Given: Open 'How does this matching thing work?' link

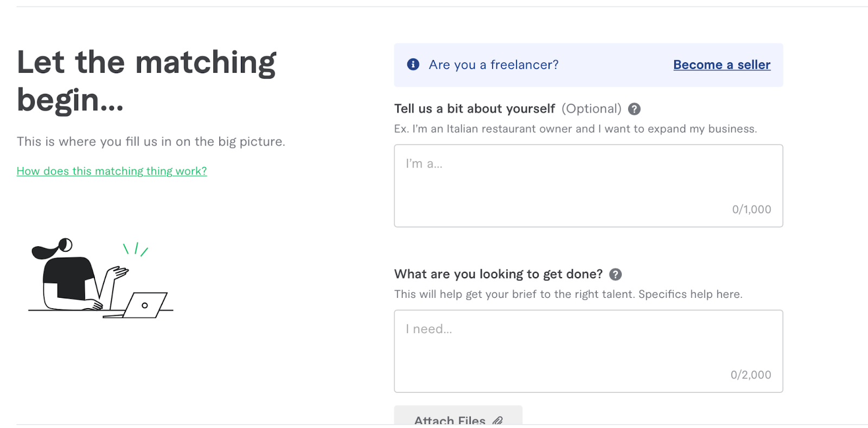Looking at the screenshot, I should click(x=112, y=171).
